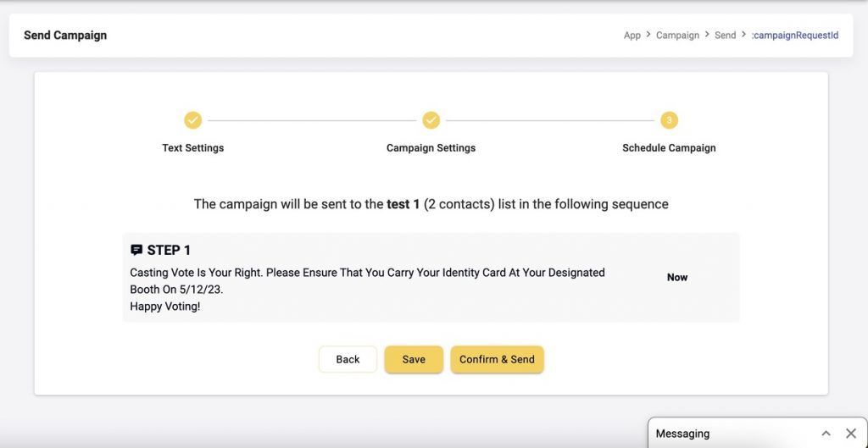Click the Messaging panel title
This screenshot has width=868, height=448.
tap(682, 434)
